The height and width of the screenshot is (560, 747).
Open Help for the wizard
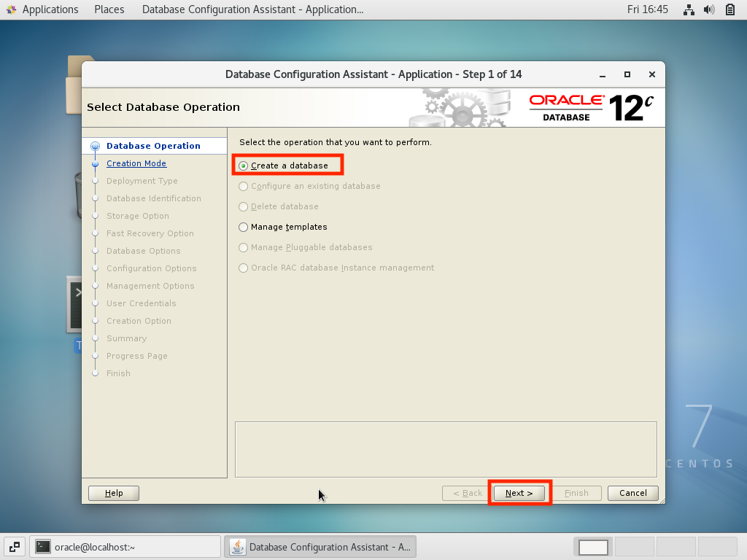[x=114, y=494]
